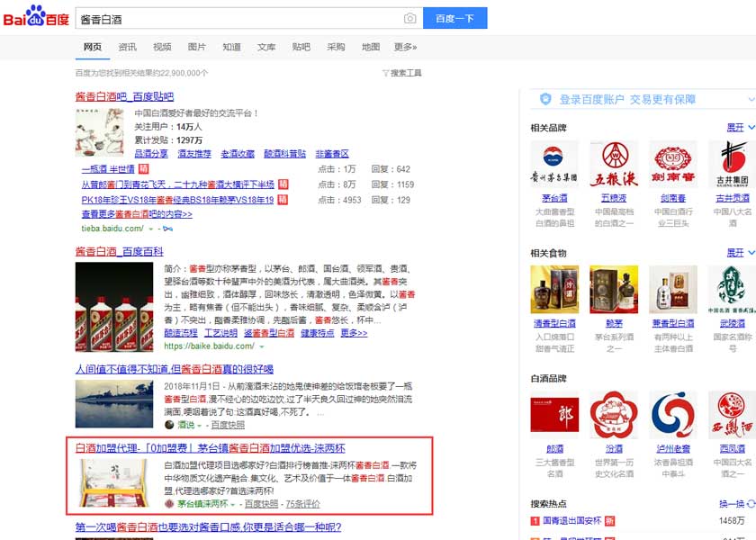756x540 pixels.
Task: Select the 网页 tab
Action: click(93, 47)
